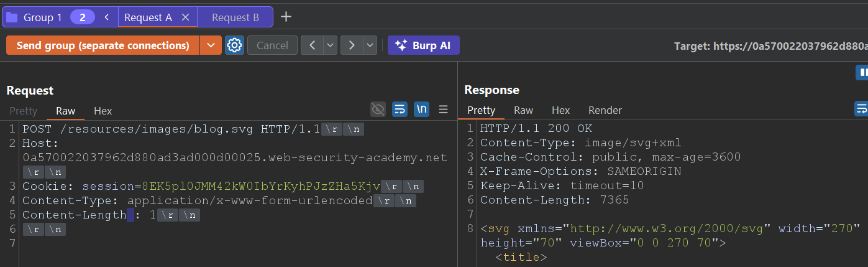This screenshot has width=868, height=267.
Task: Collapse Group 1 tab chevron
Action: (107, 17)
